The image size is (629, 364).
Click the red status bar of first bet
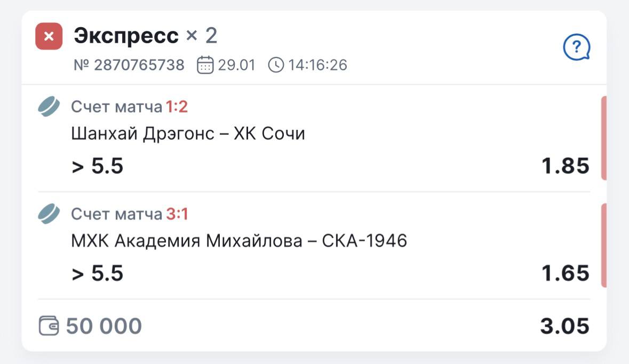point(603,139)
